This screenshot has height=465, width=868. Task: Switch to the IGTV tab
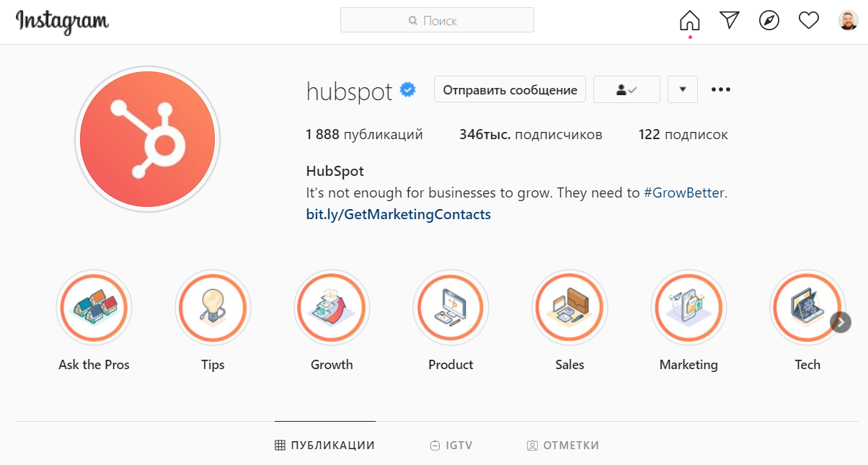click(451, 446)
